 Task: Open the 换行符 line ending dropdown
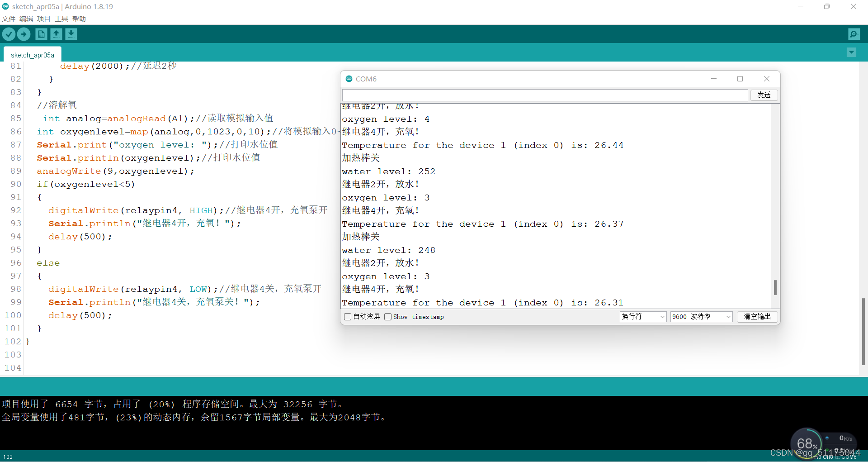tap(643, 317)
